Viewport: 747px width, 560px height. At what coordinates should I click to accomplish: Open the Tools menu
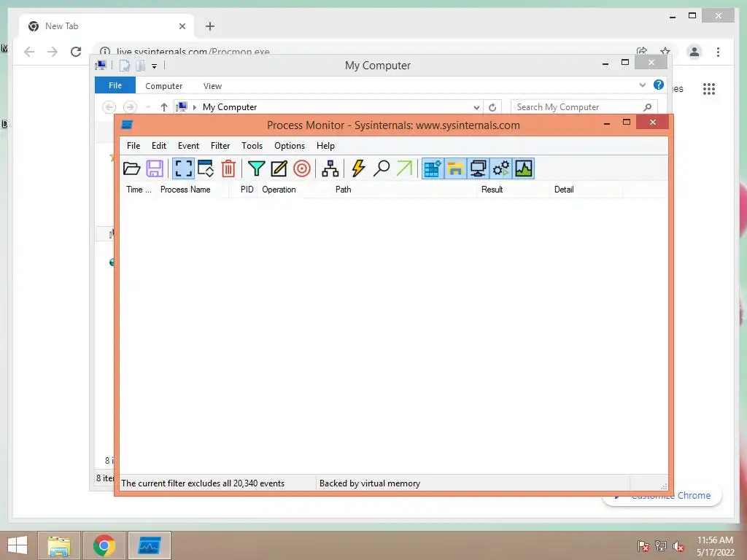[252, 146]
